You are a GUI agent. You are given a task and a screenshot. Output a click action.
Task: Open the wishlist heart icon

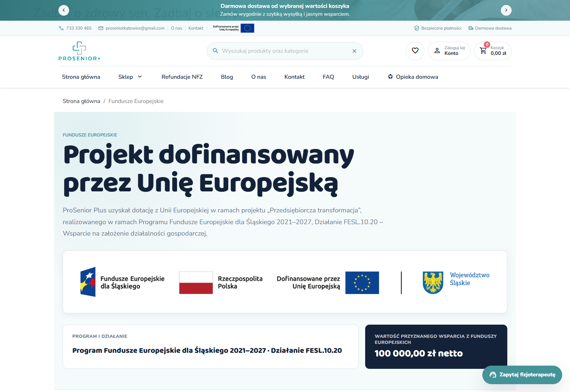click(x=415, y=51)
